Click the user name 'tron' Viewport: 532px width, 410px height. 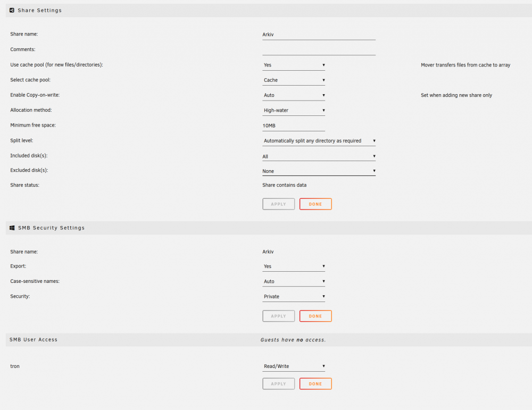tap(15, 366)
